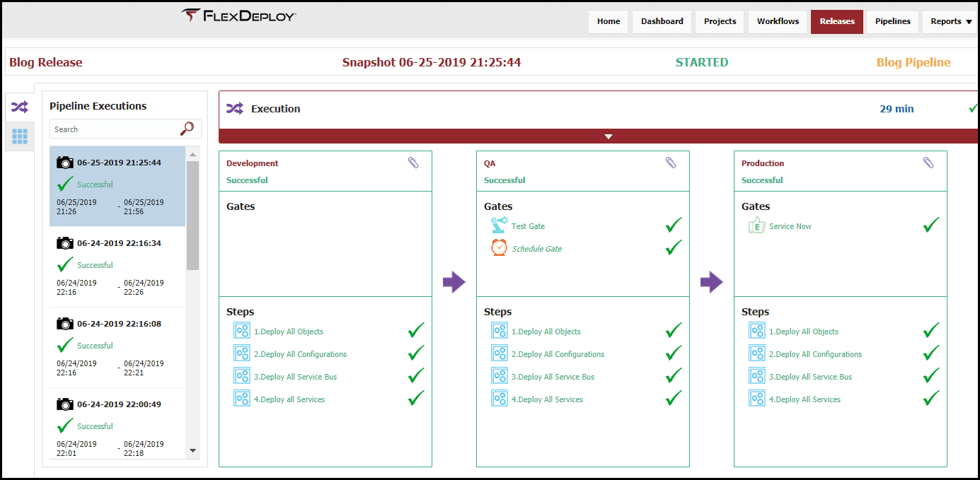Open the paperclip attachment icon on QA stage
Screen dimensions: 980x480
(x=671, y=163)
